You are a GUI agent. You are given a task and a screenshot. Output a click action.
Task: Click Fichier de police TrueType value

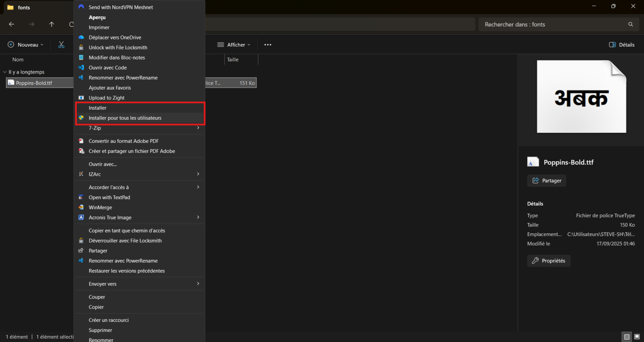click(x=605, y=216)
